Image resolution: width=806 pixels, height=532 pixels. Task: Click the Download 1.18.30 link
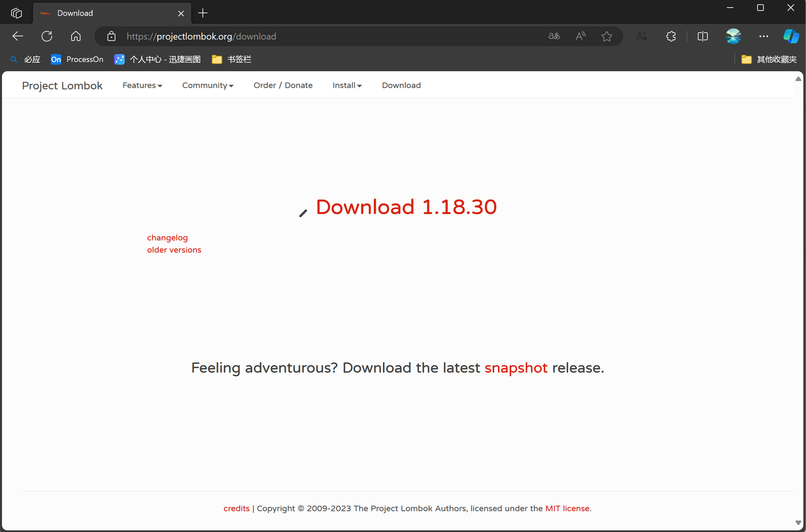point(406,206)
